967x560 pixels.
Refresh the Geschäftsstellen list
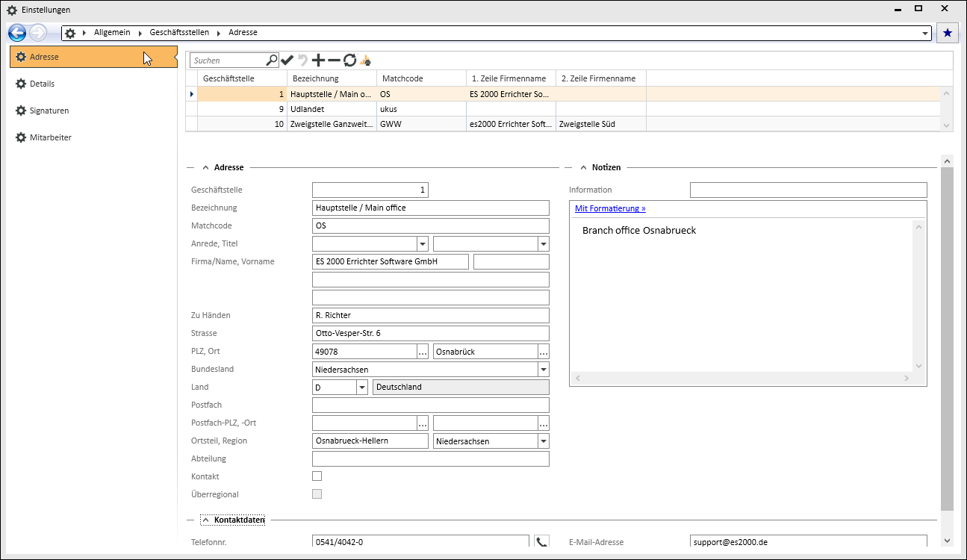(349, 60)
